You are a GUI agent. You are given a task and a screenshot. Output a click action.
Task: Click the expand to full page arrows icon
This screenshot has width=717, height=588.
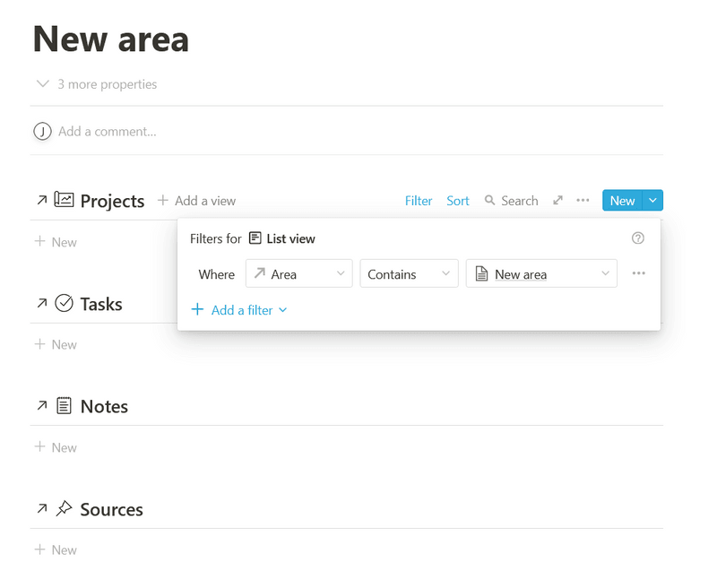click(x=558, y=201)
